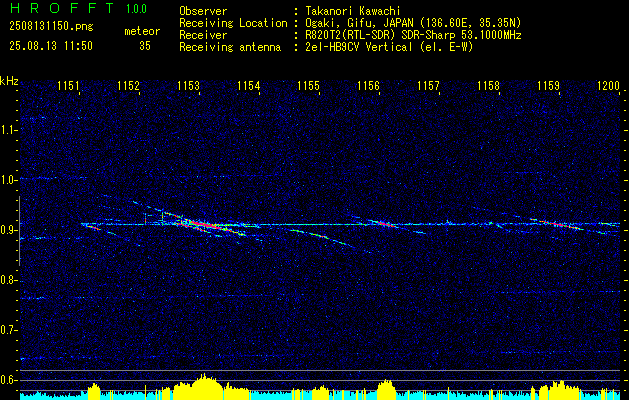The height and width of the screenshot is (400, 629).
Task: Click time marker 1158
Action: (489, 85)
